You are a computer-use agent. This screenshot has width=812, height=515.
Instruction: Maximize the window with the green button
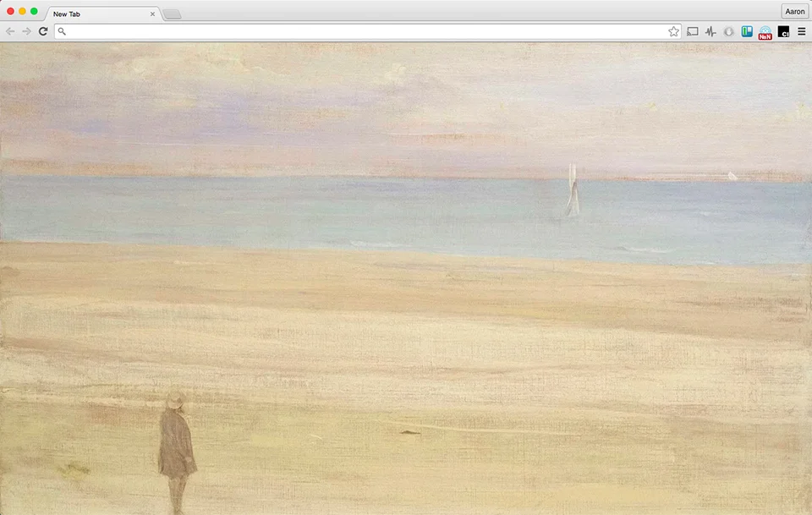[x=34, y=11]
